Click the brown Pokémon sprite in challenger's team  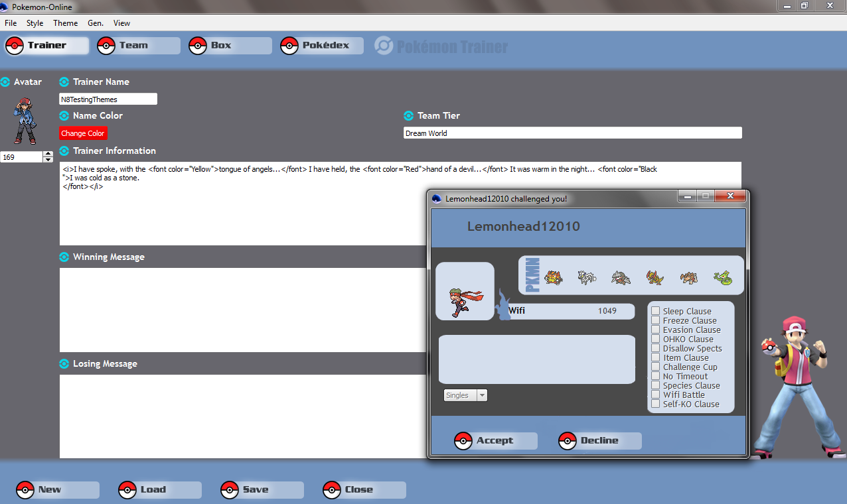[689, 277]
